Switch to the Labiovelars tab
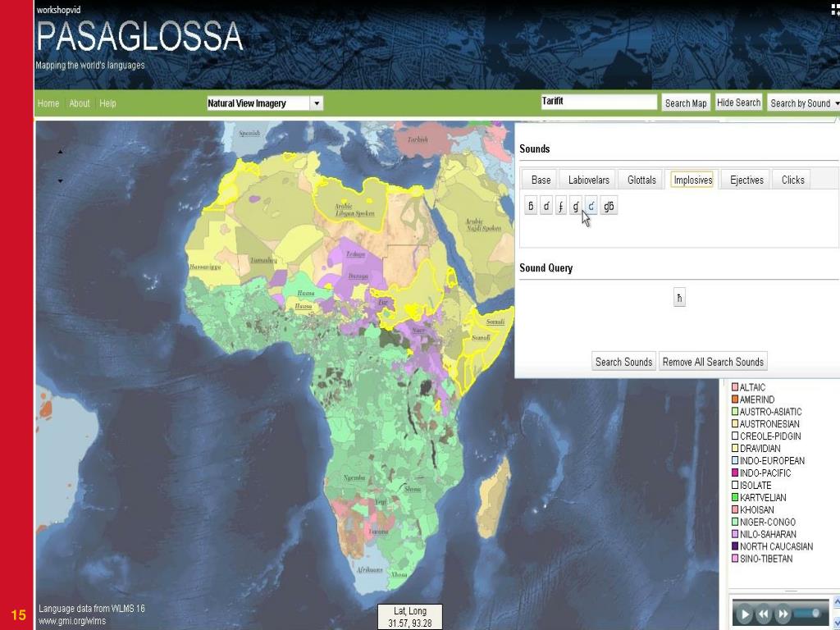The width and height of the screenshot is (840, 630). coord(589,180)
